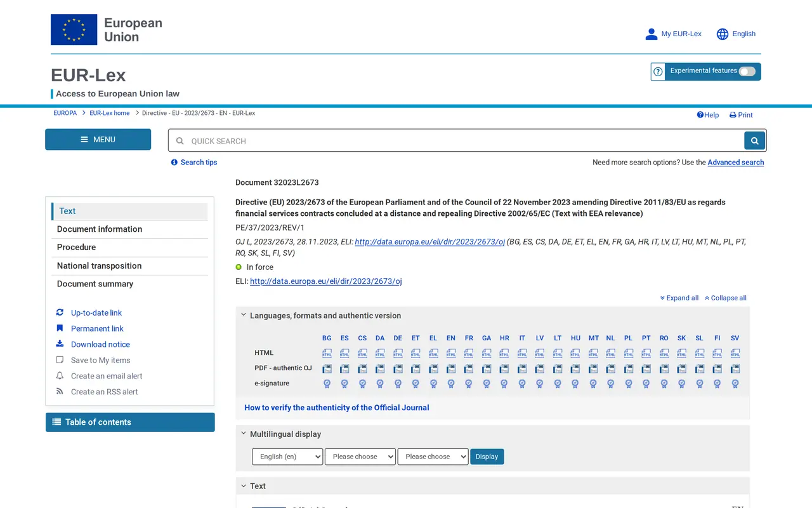This screenshot has width=812, height=508.
Task: Click the Collapse all link
Action: (x=725, y=298)
